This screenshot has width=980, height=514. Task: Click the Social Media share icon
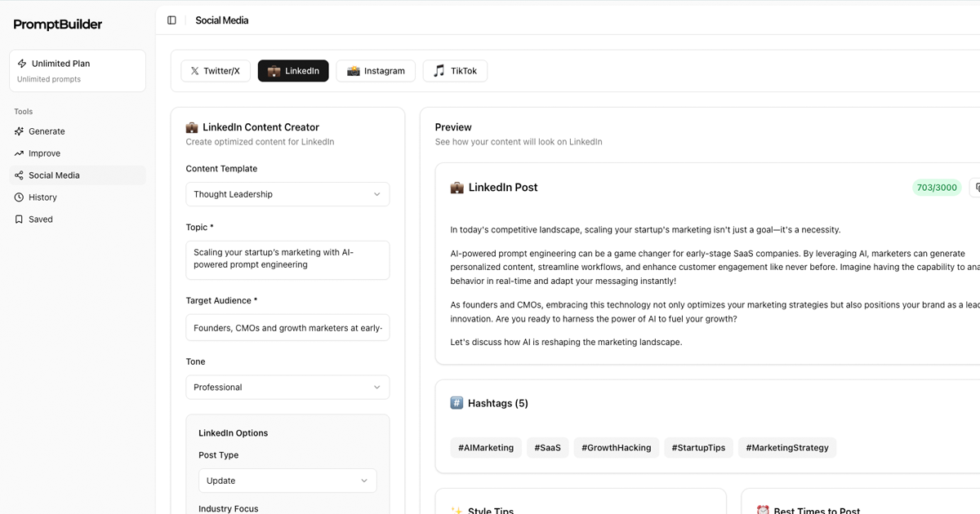[x=19, y=175]
